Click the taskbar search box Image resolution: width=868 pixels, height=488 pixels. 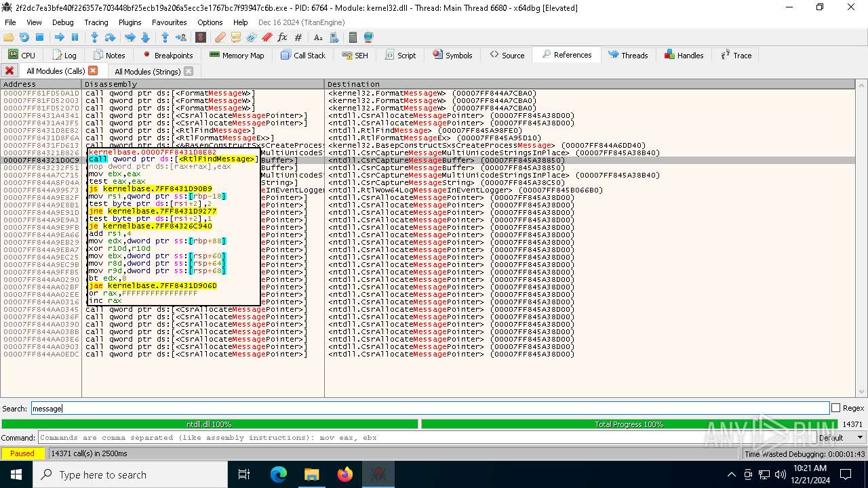point(131,474)
